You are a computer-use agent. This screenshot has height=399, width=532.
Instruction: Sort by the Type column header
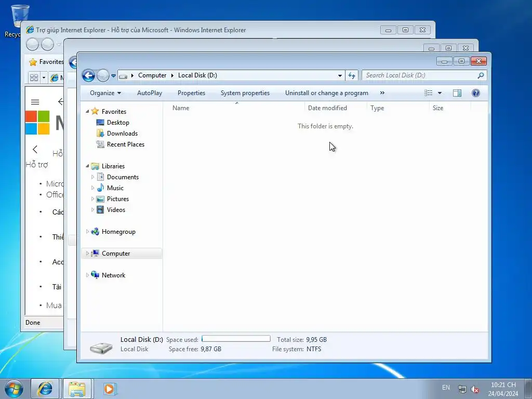(x=377, y=108)
